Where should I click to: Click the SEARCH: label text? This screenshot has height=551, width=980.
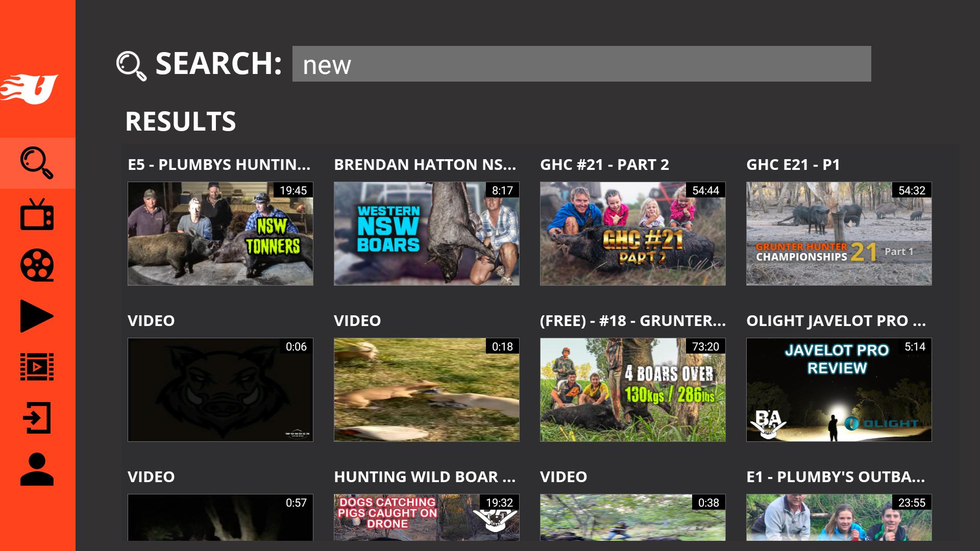(x=218, y=64)
